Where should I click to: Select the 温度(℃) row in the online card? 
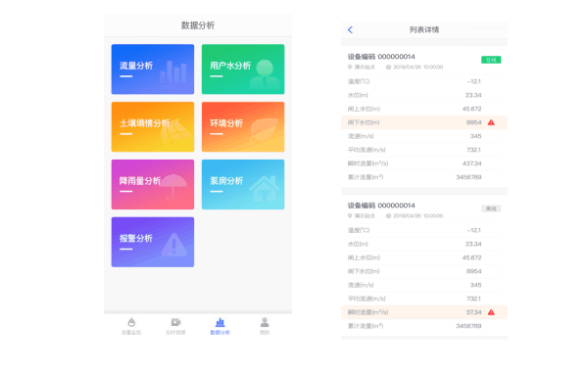(x=424, y=81)
